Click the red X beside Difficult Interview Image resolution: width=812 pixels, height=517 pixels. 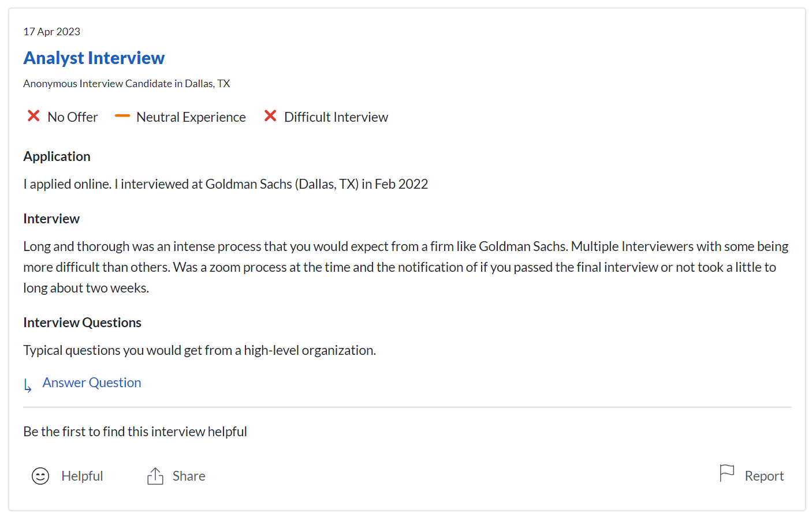(x=270, y=117)
